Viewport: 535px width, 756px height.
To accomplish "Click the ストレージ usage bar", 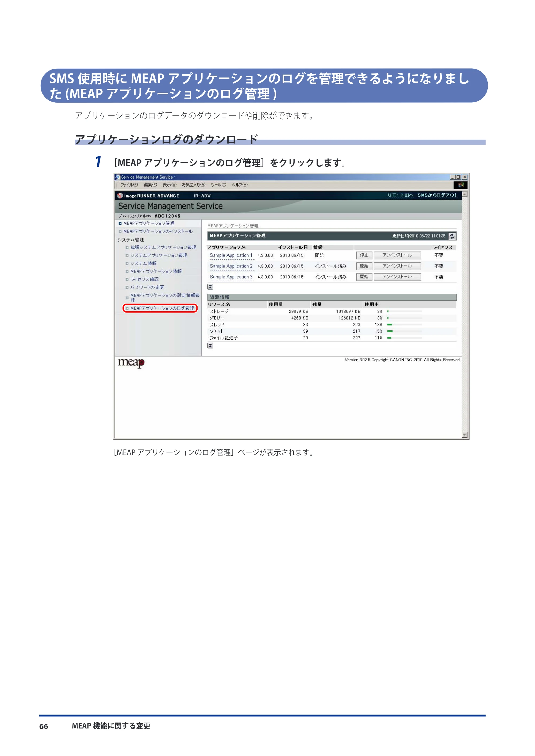I will click(x=405, y=311).
